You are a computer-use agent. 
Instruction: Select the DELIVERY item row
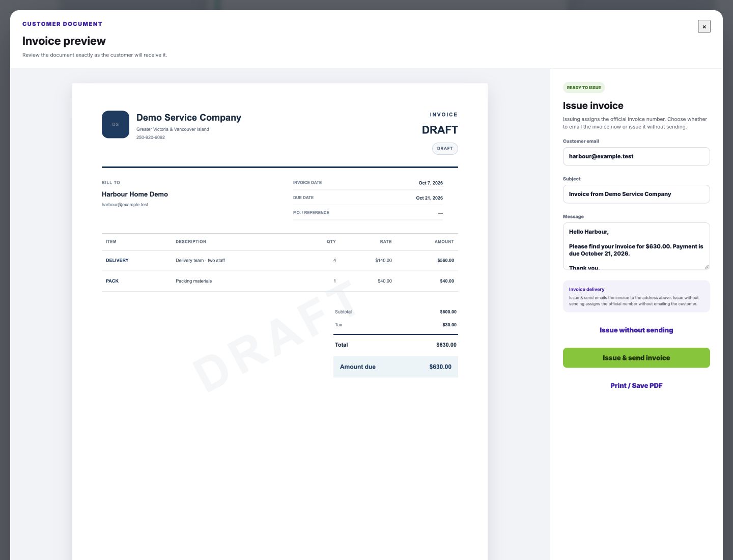point(280,261)
